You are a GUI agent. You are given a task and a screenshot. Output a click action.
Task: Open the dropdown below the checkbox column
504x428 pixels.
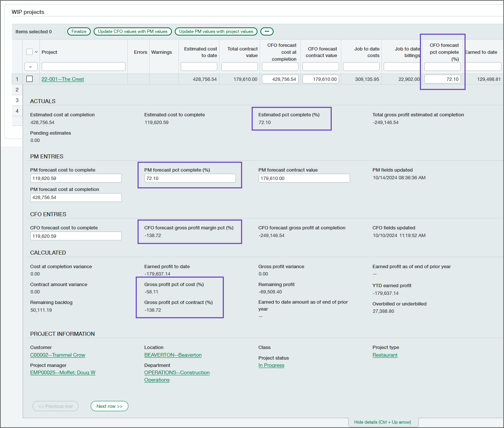click(31, 67)
